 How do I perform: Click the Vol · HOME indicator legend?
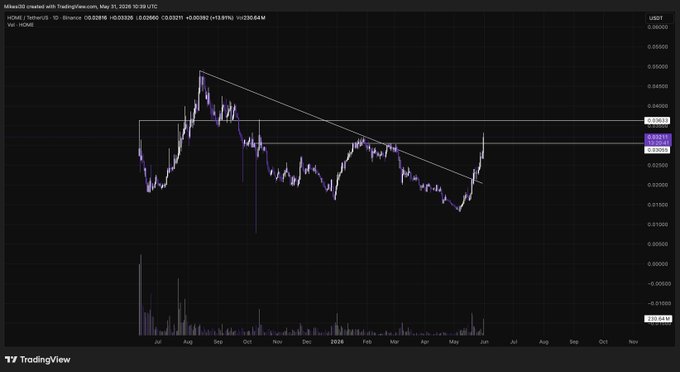tap(20, 25)
